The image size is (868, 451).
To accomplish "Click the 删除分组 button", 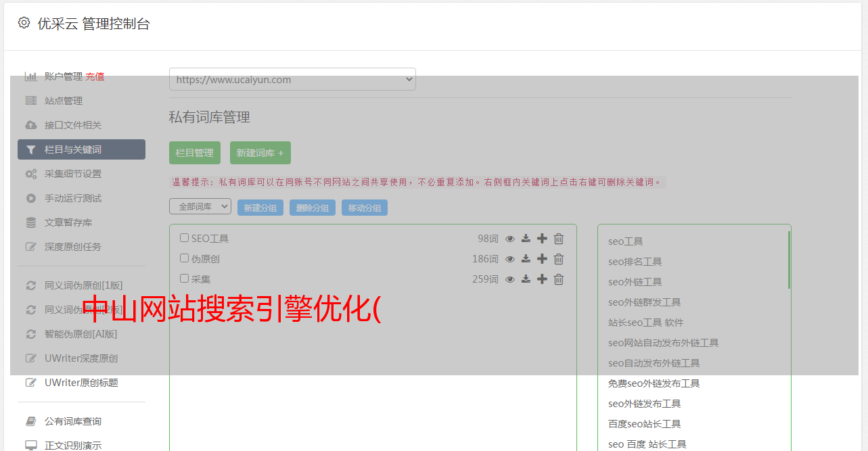I will pyautogui.click(x=313, y=208).
